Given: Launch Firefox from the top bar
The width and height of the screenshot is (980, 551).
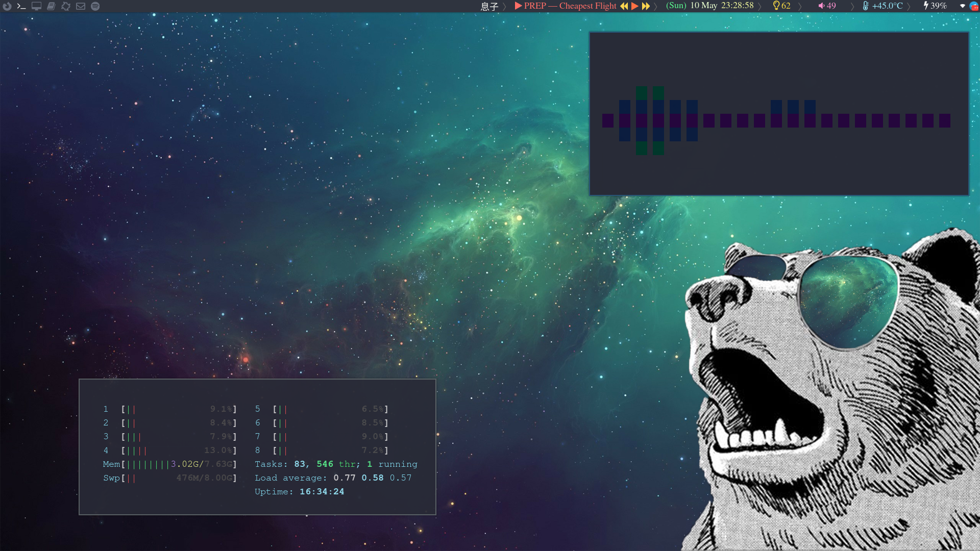Looking at the screenshot, I should point(7,6).
